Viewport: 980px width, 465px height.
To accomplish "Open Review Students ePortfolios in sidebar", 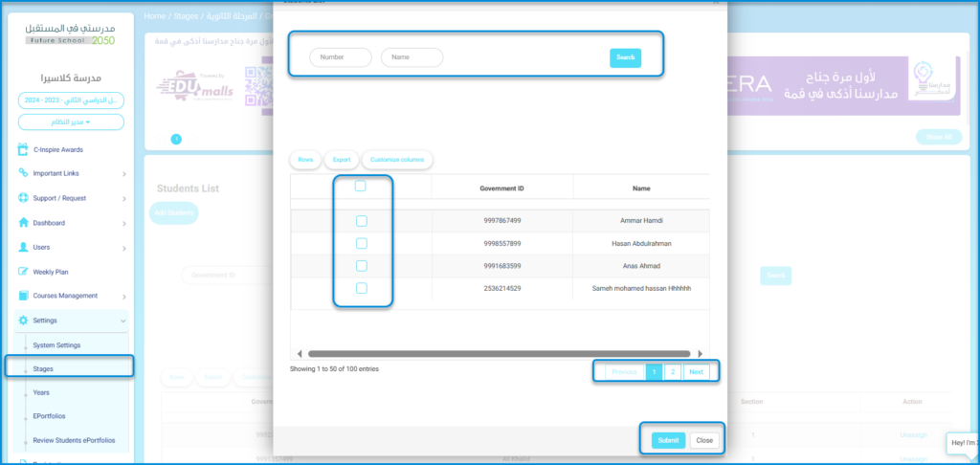I will (x=74, y=440).
